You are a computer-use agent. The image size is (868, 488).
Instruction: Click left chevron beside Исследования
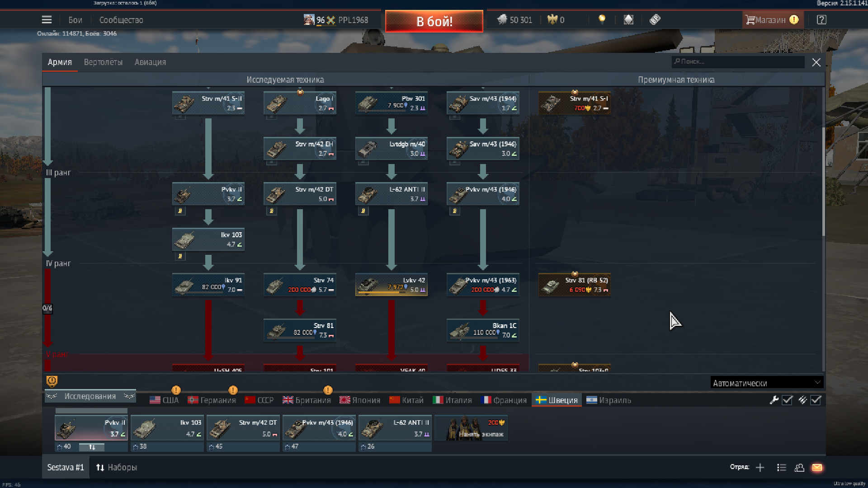[52, 396]
